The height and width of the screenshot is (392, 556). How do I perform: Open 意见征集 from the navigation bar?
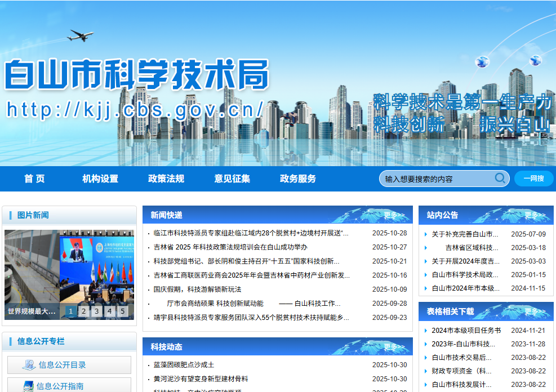pyautogui.click(x=232, y=179)
